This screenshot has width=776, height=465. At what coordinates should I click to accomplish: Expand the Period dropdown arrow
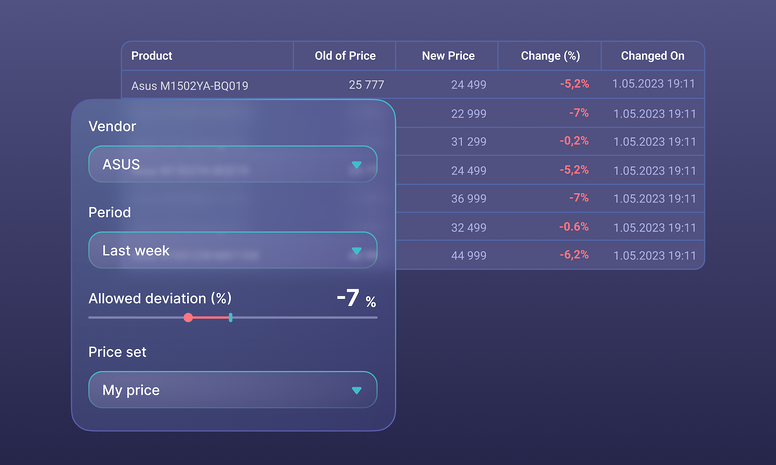[356, 251]
